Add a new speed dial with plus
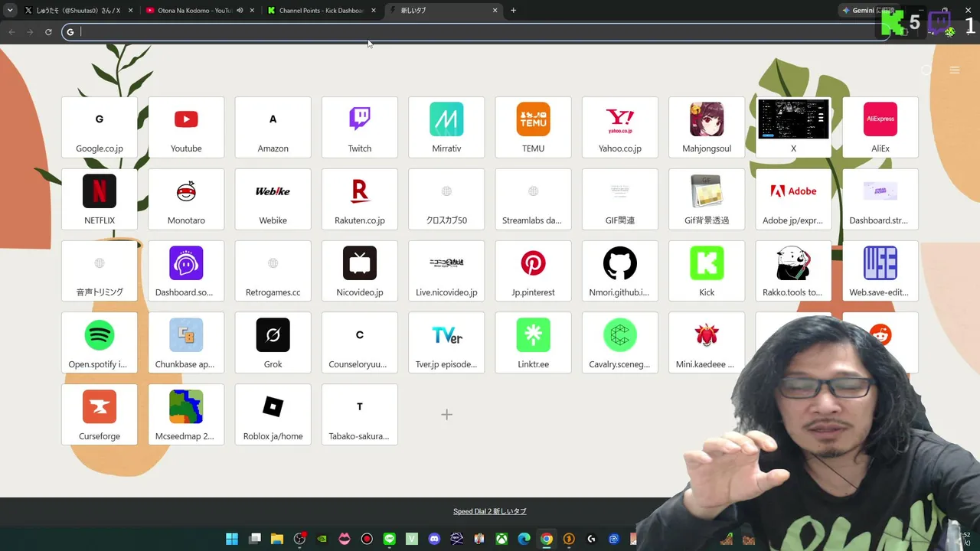Viewport: 980px width, 551px height. (446, 415)
